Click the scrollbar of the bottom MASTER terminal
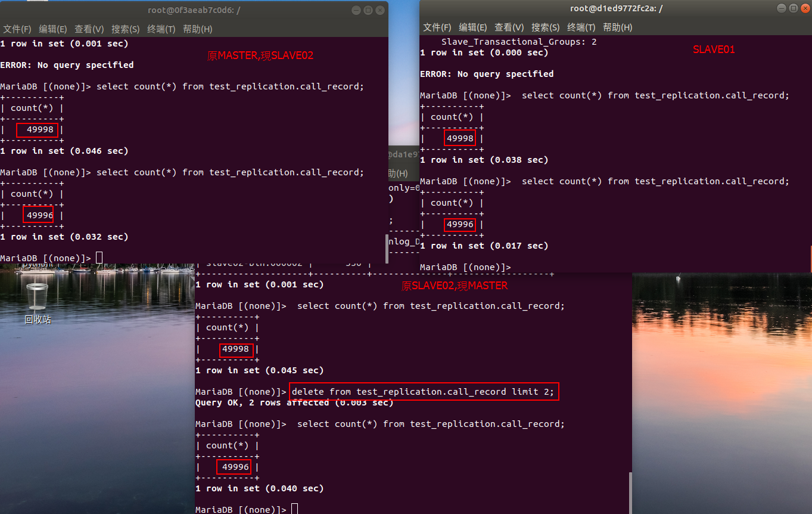 630,492
